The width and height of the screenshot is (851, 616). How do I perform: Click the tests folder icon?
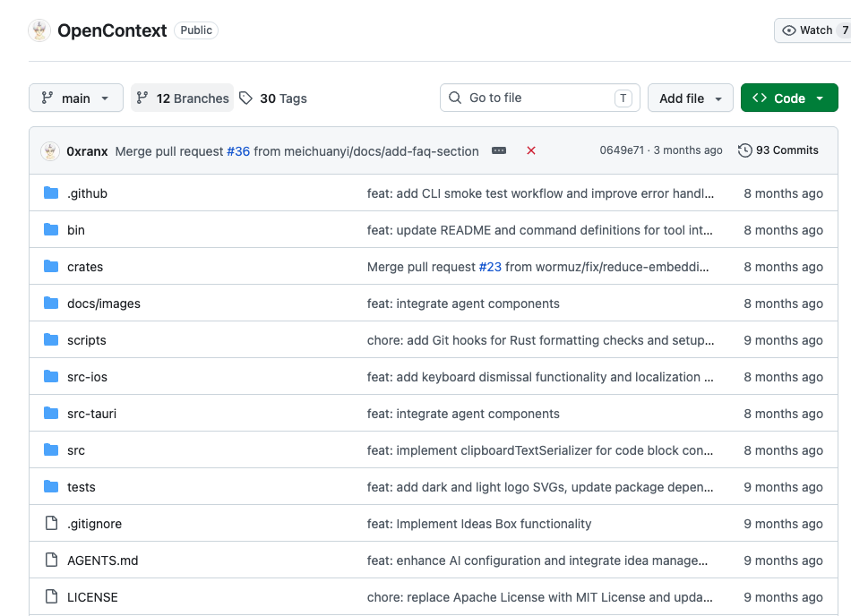tap(51, 486)
